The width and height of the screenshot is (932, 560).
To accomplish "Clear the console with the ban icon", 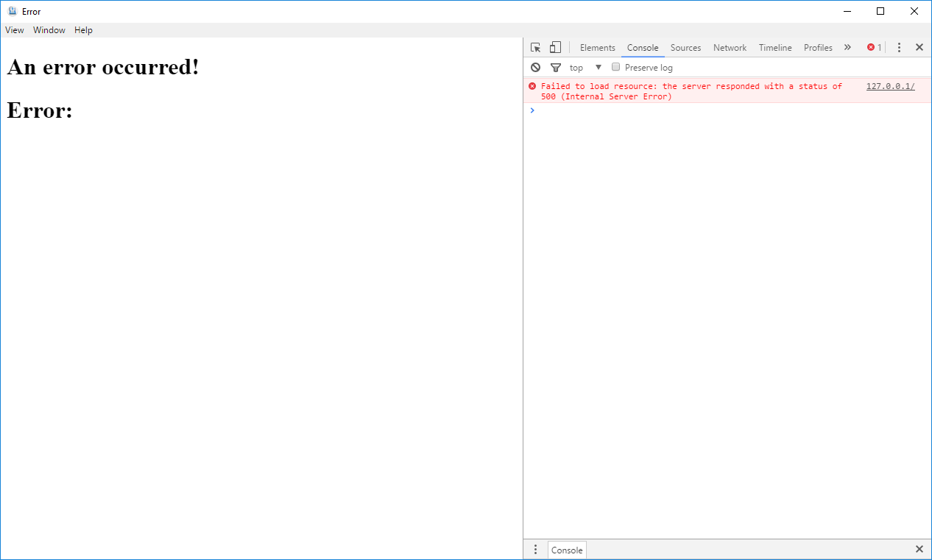I will click(535, 68).
